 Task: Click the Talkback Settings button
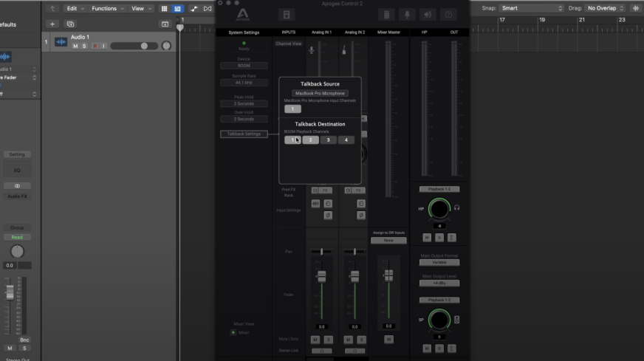pos(244,134)
